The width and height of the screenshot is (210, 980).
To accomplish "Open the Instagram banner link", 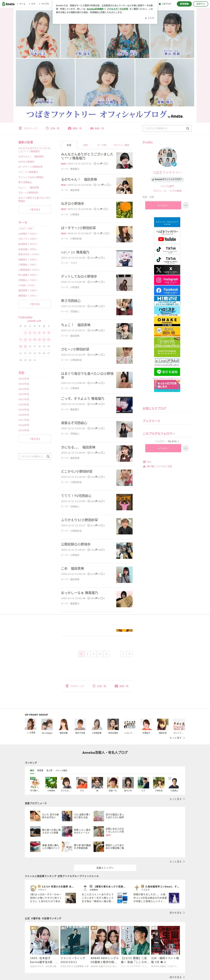I will 167,280.
